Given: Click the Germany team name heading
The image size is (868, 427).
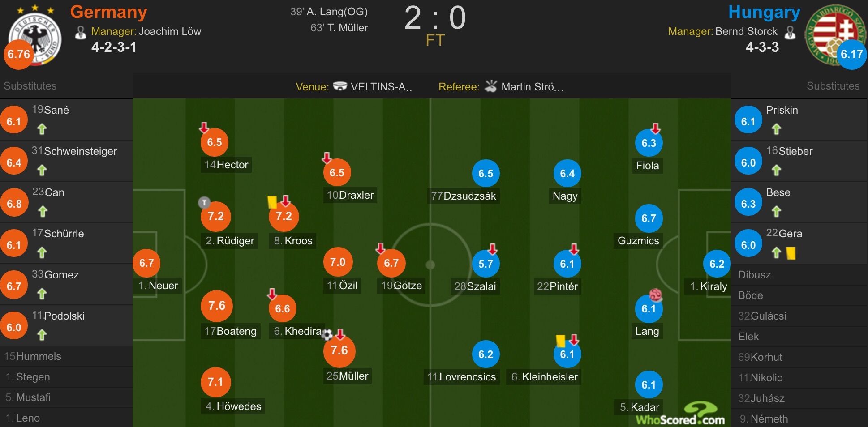Looking at the screenshot, I should tap(108, 12).
